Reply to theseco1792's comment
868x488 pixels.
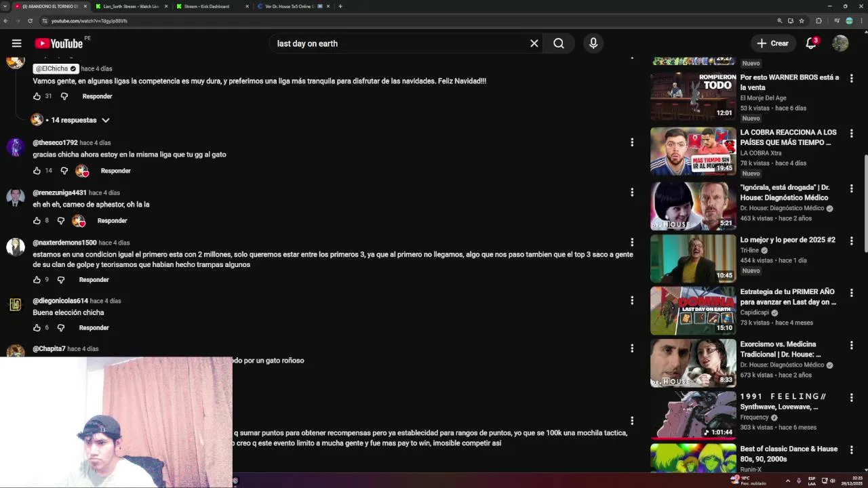(x=115, y=171)
